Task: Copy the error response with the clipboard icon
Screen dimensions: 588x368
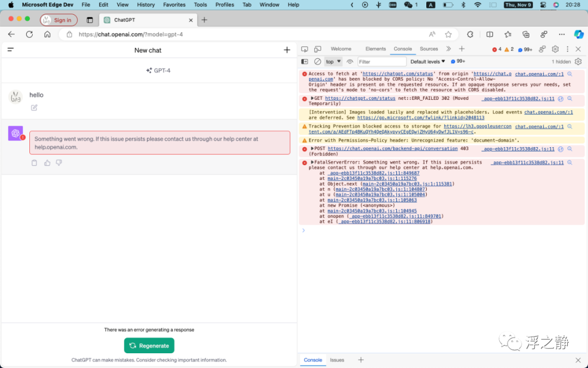Action: [x=34, y=162]
